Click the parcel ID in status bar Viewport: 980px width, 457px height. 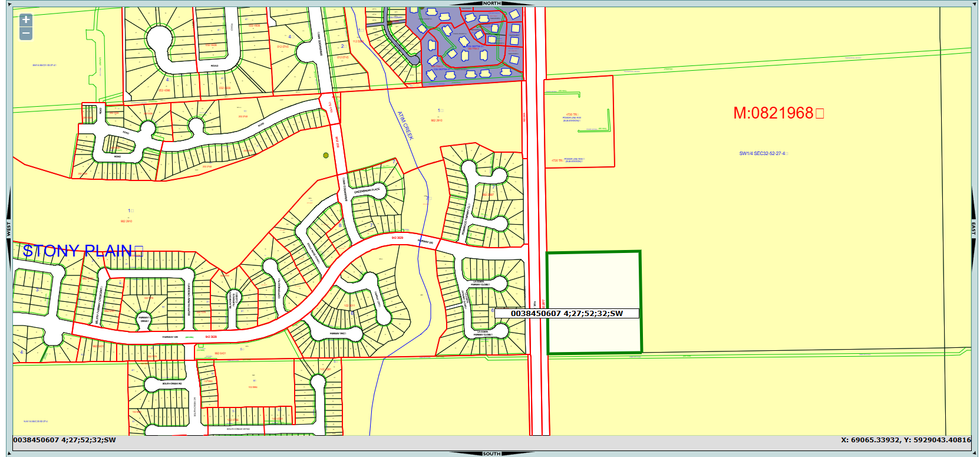65,440
